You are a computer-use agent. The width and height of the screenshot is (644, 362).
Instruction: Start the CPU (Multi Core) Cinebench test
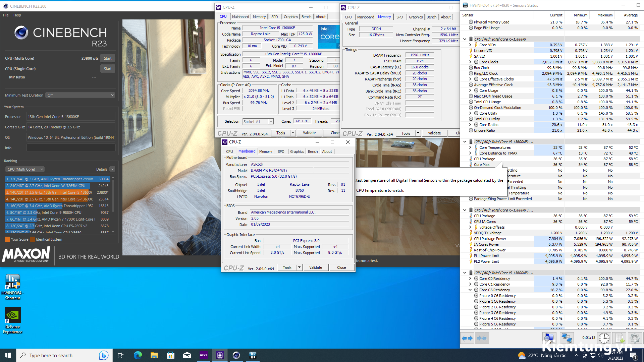[108, 58]
